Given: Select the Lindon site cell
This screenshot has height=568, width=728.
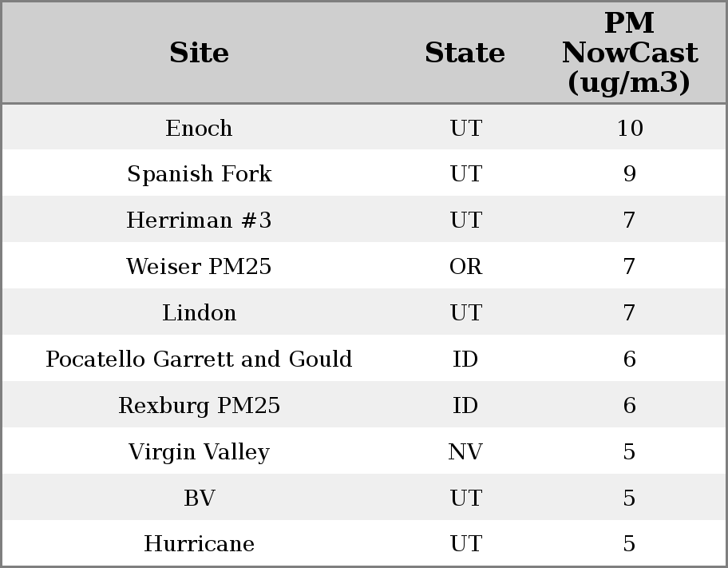Looking at the screenshot, I should pyautogui.click(x=199, y=313).
